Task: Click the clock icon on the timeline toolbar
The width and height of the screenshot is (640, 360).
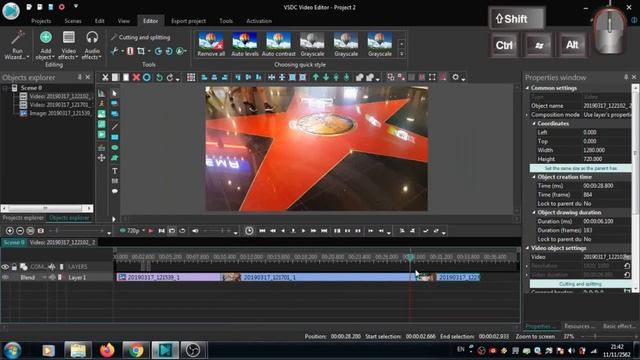Action: tap(249, 231)
